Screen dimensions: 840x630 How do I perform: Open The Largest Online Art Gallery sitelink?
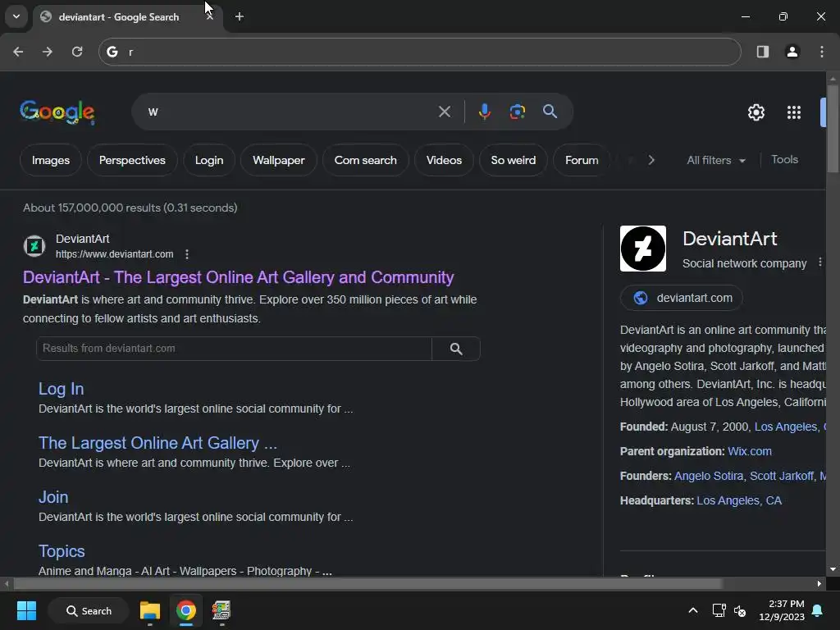point(158,443)
